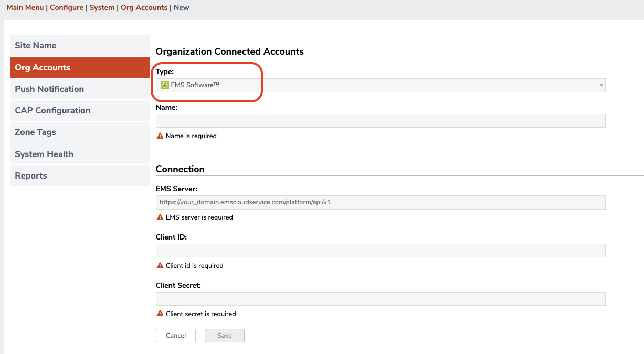The width and height of the screenshot is (644, 354).
Task: Return to Org Accounts breadcrumb link
Action: 144,7
